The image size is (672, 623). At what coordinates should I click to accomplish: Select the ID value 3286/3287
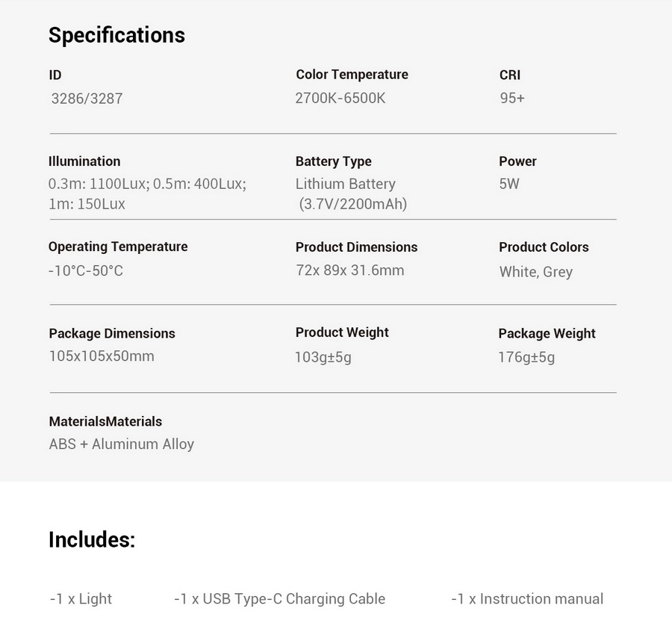[x=87, y=99]
